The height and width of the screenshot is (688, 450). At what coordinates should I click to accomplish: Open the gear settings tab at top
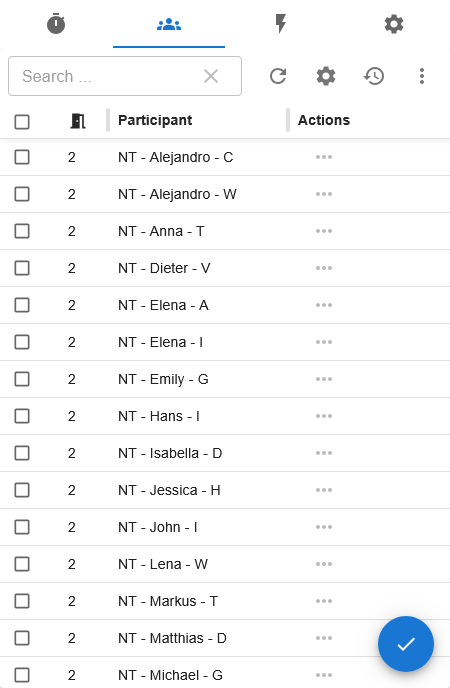[394, 24]
